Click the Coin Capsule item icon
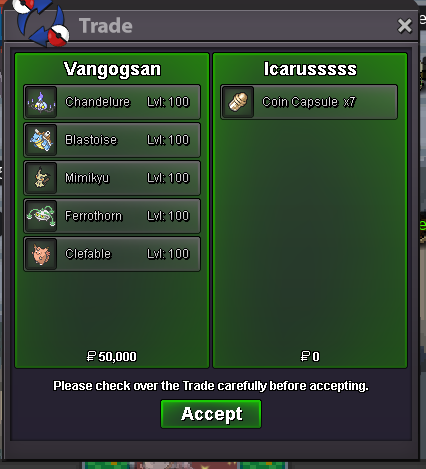This screenshot has height=469, width=426. [238, 102]
